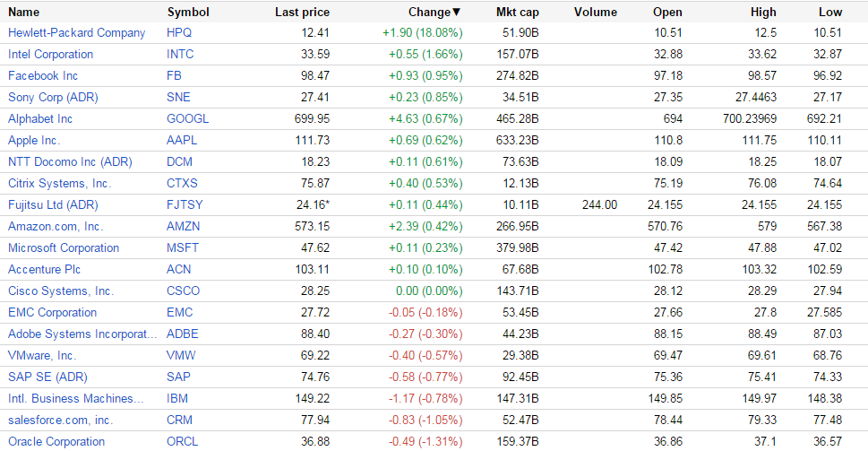
Task: Click the Cisco Systems, Inc. link
Action: [x=61, y=291]
